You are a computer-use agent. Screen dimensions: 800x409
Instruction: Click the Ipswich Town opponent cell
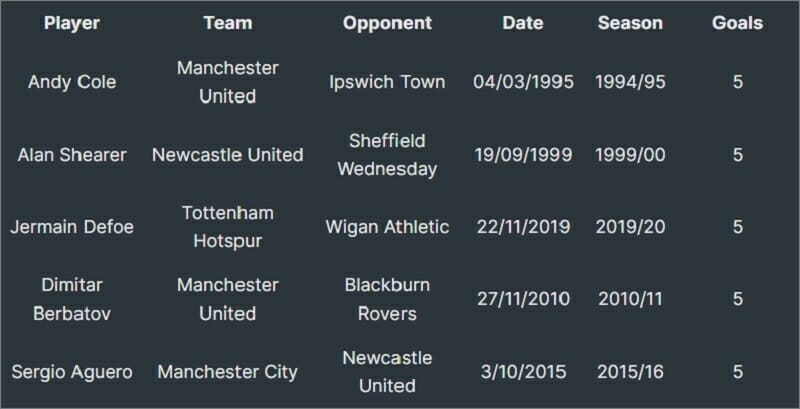[387, 82]
